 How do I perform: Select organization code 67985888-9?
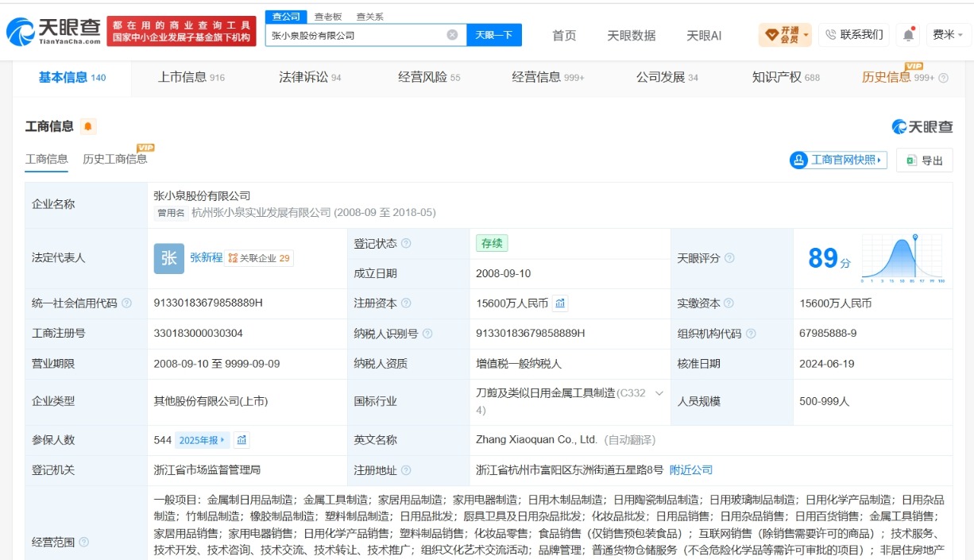pyautogui.click(x=828, y=334)
